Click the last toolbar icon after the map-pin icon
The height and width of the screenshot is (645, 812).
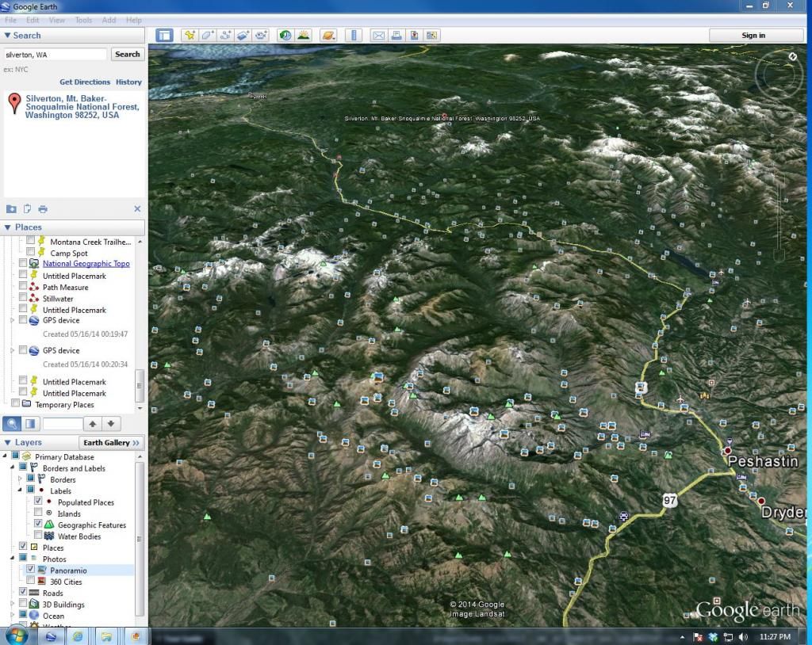(431, 35)
